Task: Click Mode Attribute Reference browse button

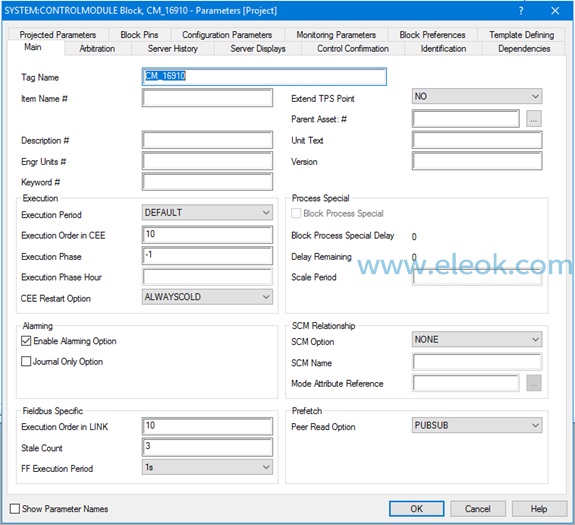Action: [534, 383]
